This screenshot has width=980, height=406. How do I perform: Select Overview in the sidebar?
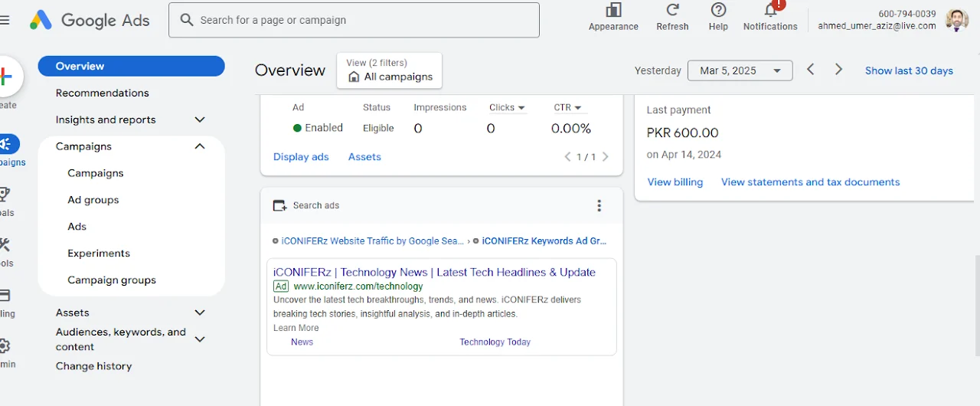[131, 66]
